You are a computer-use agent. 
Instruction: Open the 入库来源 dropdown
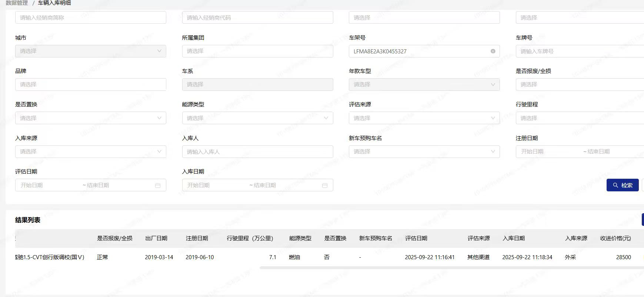click(91, 152)
